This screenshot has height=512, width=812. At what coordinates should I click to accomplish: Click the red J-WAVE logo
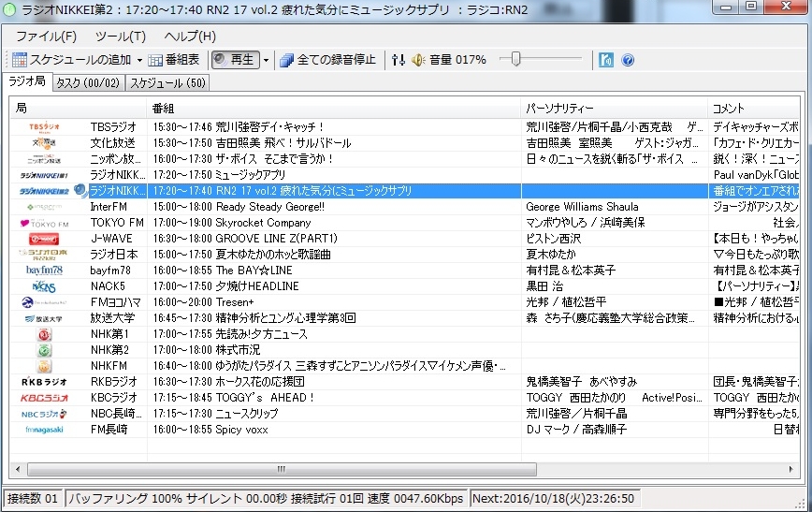pyautogui.click(x=44, y=239)
